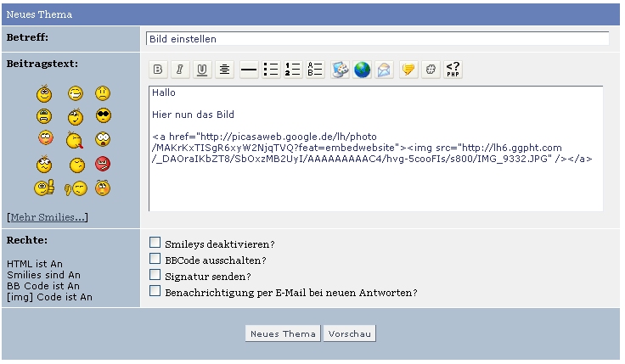The height and width of the screenshot is (364, 625).
Task: Center the text with the align button
Action: (225, 70)
